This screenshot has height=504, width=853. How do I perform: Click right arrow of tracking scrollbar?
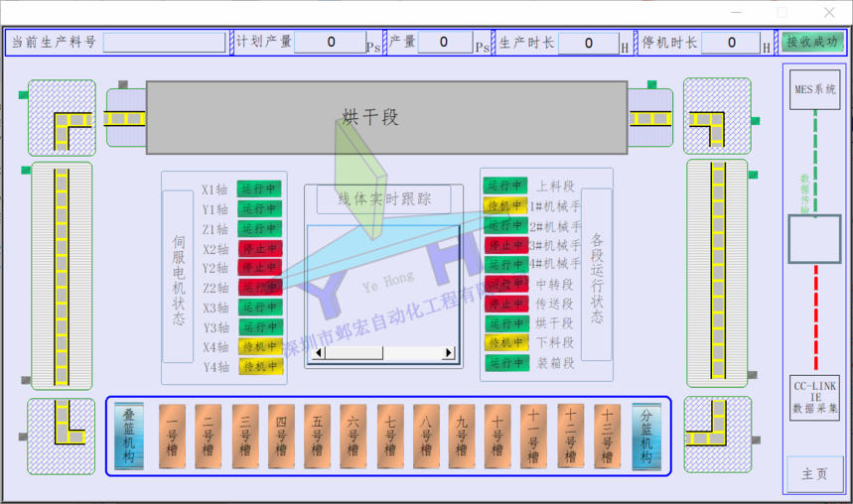pos(448,353)
